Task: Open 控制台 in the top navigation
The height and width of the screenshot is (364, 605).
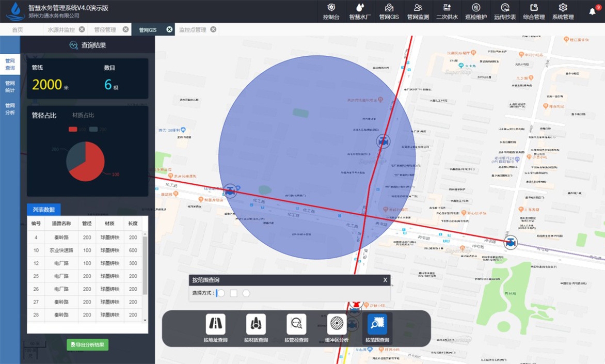Action: point(331,11)
